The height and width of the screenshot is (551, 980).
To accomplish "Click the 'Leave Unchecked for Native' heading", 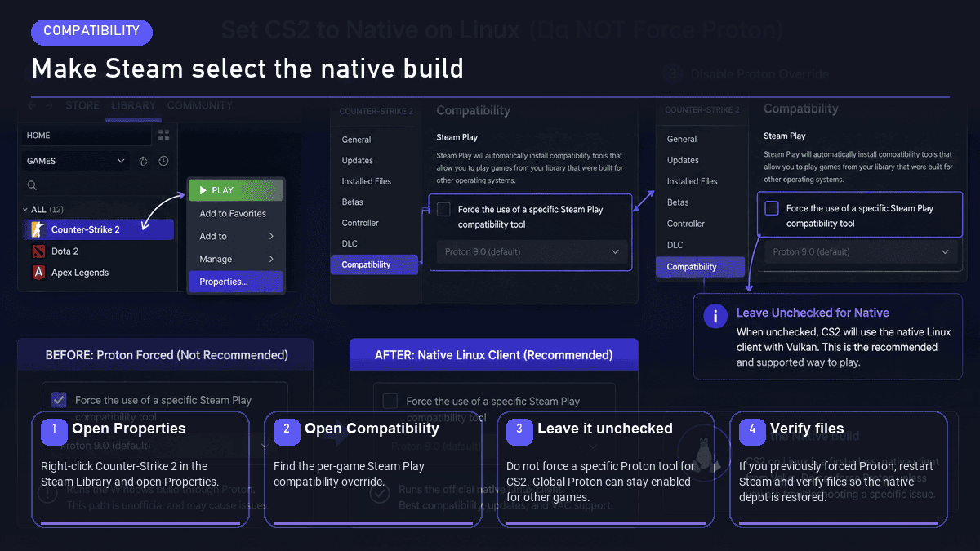I will [x=813, y=313].
